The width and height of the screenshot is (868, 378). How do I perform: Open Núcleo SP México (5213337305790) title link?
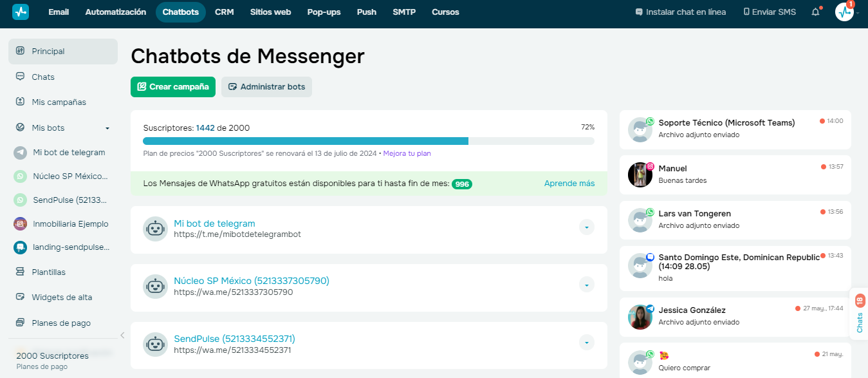point(252,281)
